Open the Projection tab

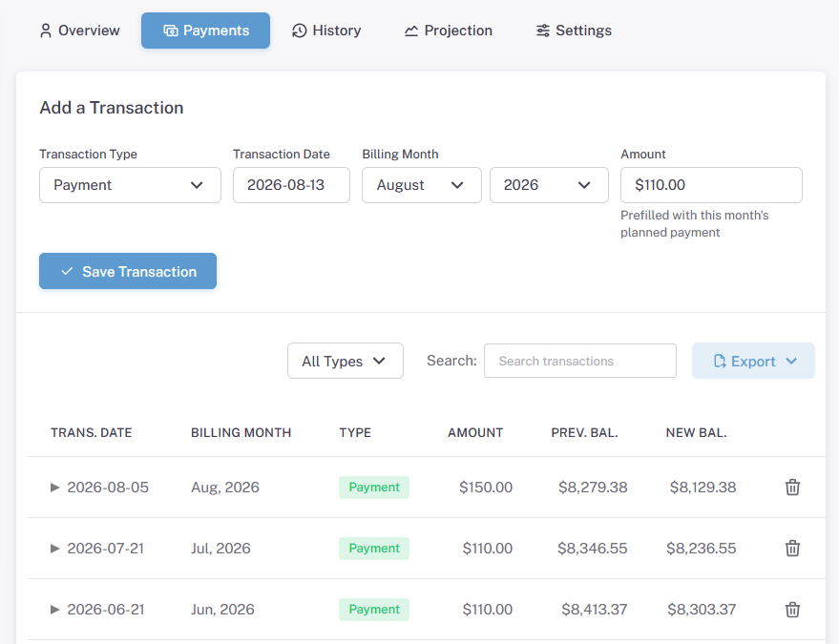click(x=449, y=31)
